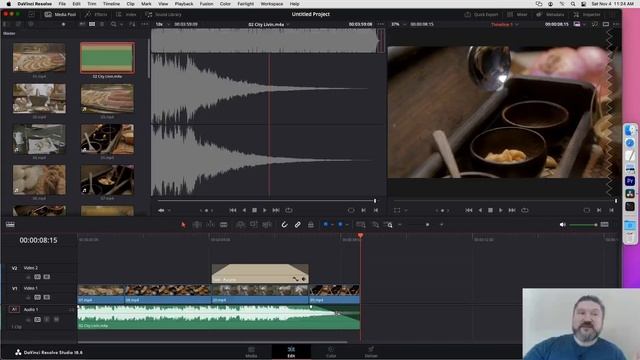Click the detail zoom icon

[x=375, y=224]
